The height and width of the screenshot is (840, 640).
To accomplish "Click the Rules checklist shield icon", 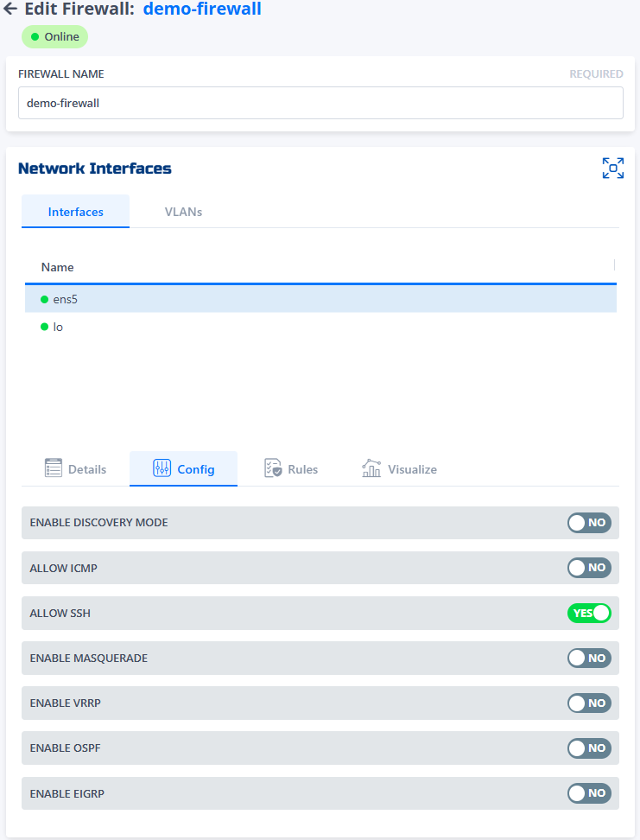I will [x=273, y=468].
